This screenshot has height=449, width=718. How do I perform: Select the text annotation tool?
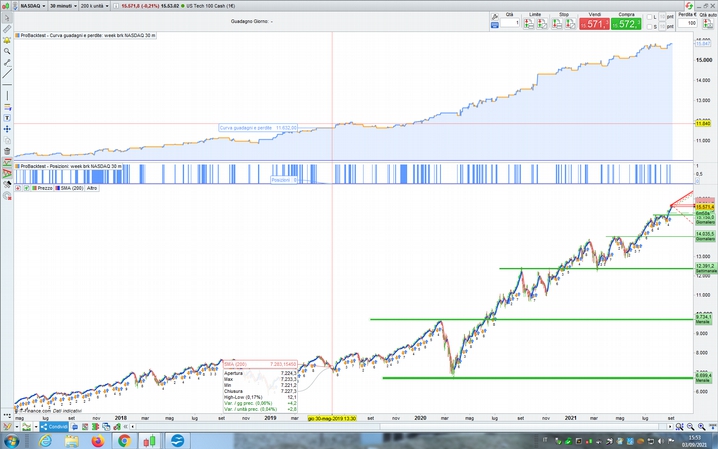(7, 118)
